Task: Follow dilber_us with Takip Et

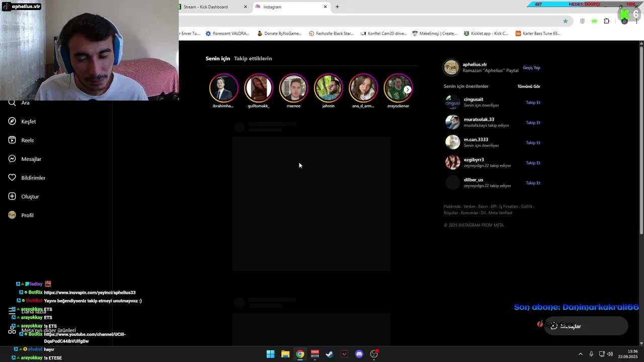Action: pyautogui.click(x=533, y=183)
